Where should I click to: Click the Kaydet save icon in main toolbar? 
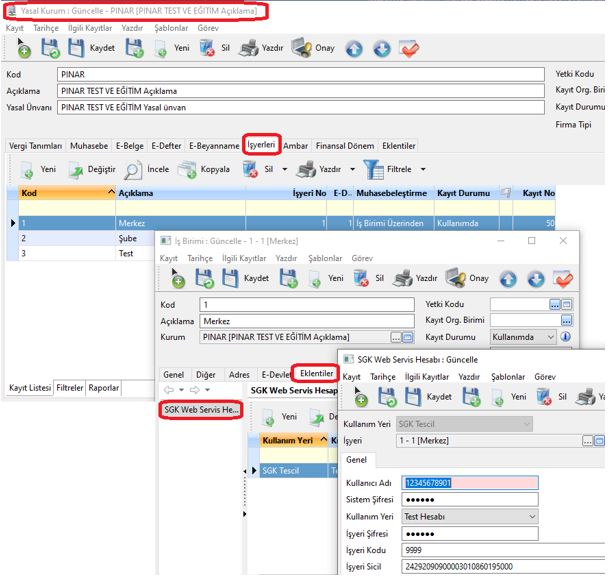76,48
